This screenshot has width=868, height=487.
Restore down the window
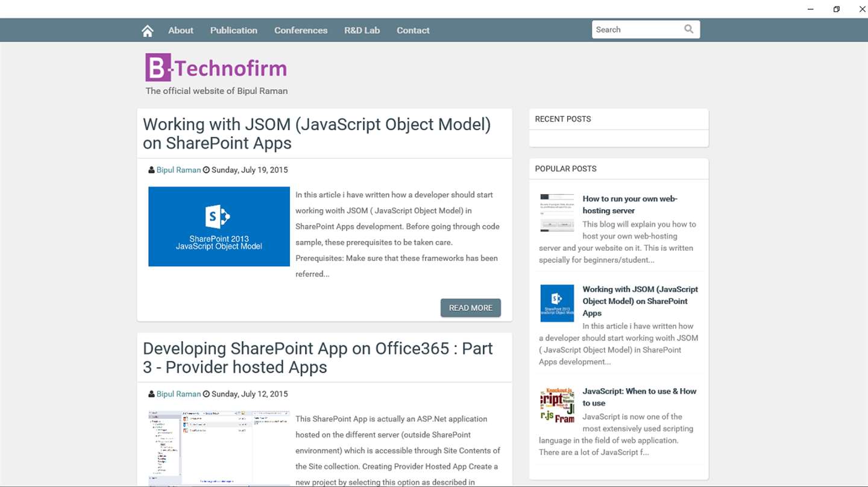[837, 9]
